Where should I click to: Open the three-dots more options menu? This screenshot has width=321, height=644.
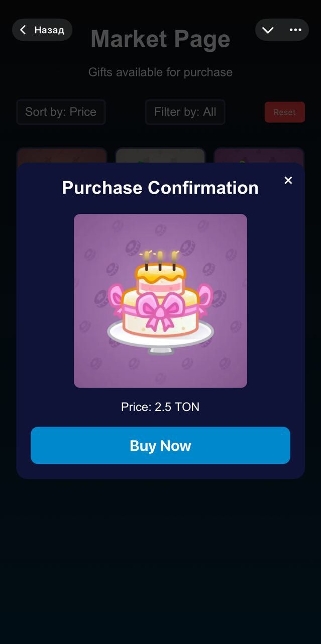[295, 30]
